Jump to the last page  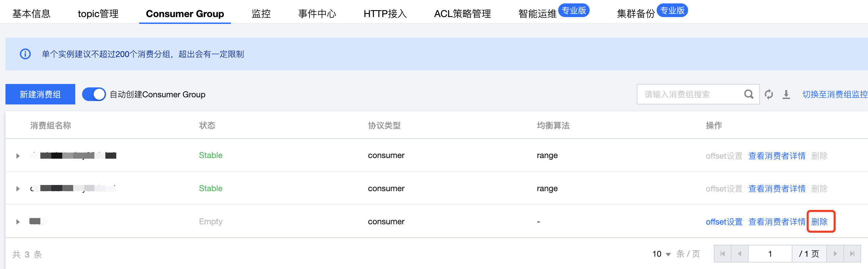coord(852,254)
